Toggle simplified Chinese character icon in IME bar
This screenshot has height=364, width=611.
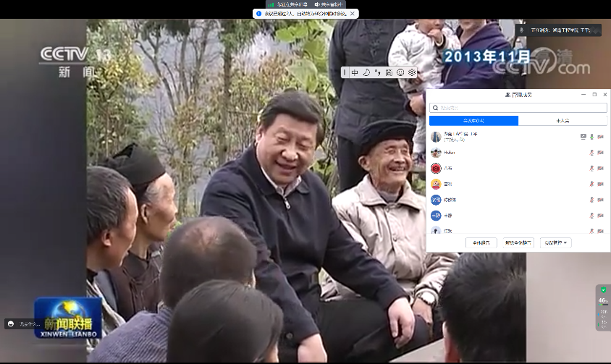pyautogui.click(x=389, y=72)
